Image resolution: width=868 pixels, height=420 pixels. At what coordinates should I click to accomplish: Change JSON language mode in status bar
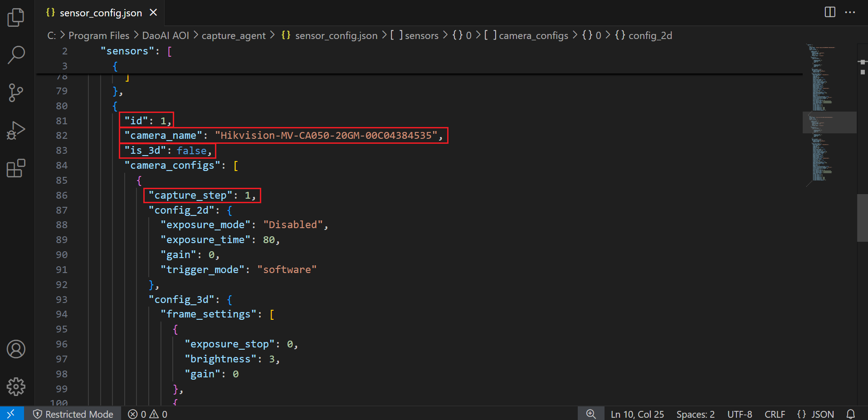pyautogui.click(x=815, y=414)
